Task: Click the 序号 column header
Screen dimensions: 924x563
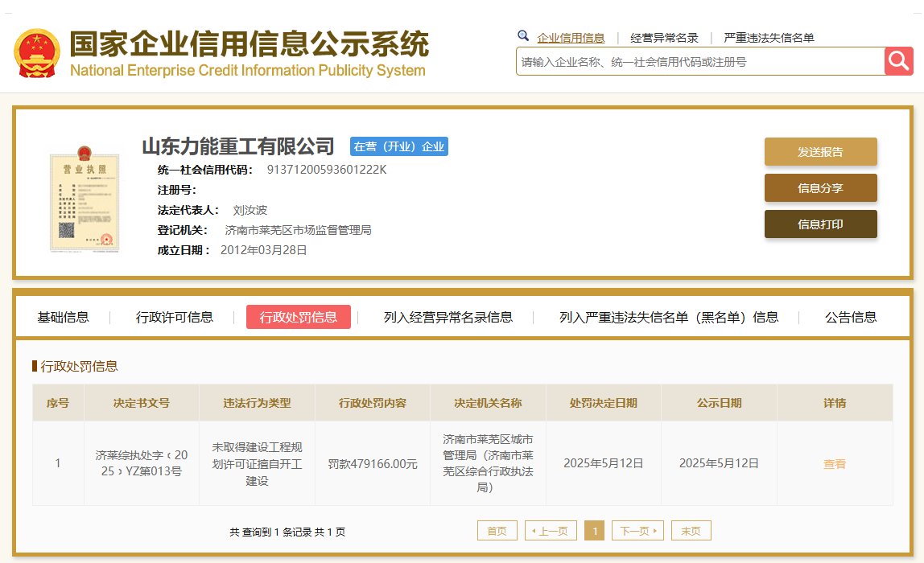Action: (x=58, y=403)
